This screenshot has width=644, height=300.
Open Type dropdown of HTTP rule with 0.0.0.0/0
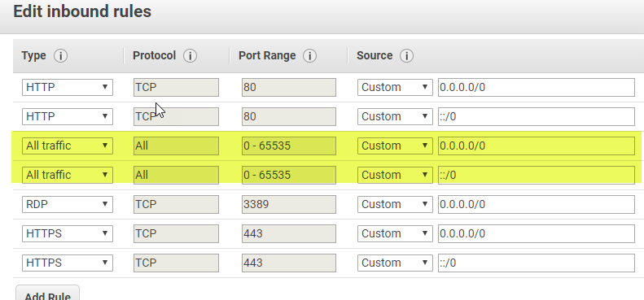pos(68,88)
